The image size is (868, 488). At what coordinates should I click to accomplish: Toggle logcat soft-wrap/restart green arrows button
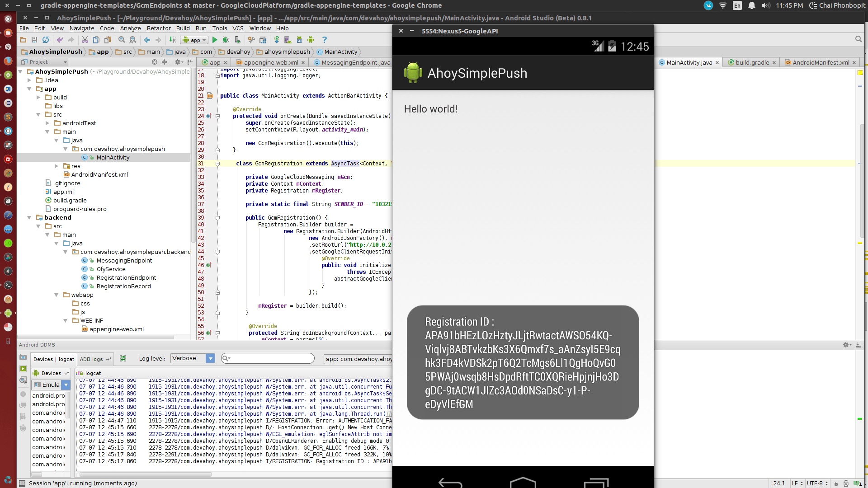click(x=123, y=358)
